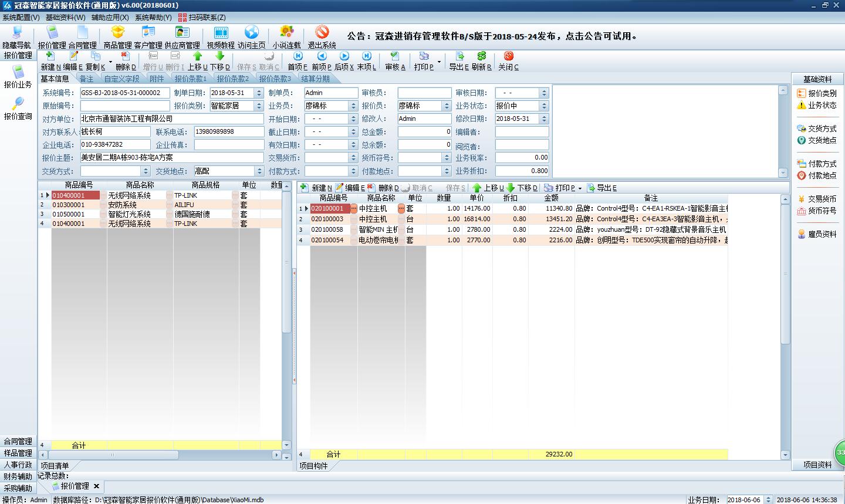Click the 隐藏导航 toolbar icon
This screenshot has width=845, height=504.
tap(16, 37)
